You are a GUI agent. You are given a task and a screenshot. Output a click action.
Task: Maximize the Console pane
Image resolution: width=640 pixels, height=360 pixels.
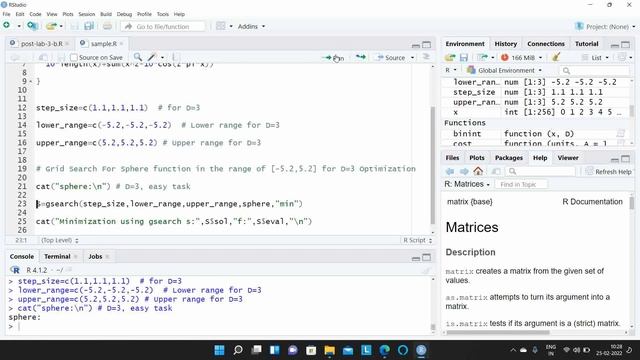click(427, 257)
